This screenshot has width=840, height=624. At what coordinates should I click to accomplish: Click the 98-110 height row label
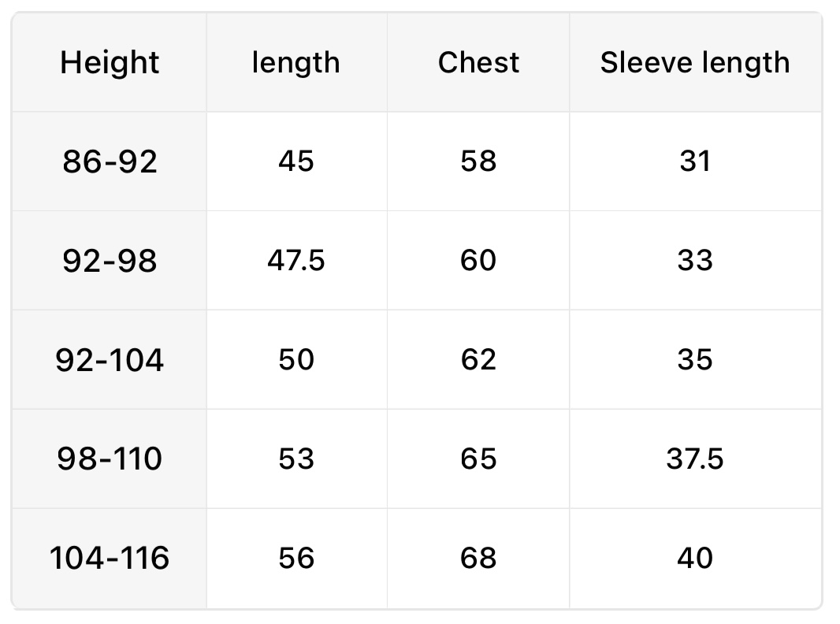[x=110, y=459]
